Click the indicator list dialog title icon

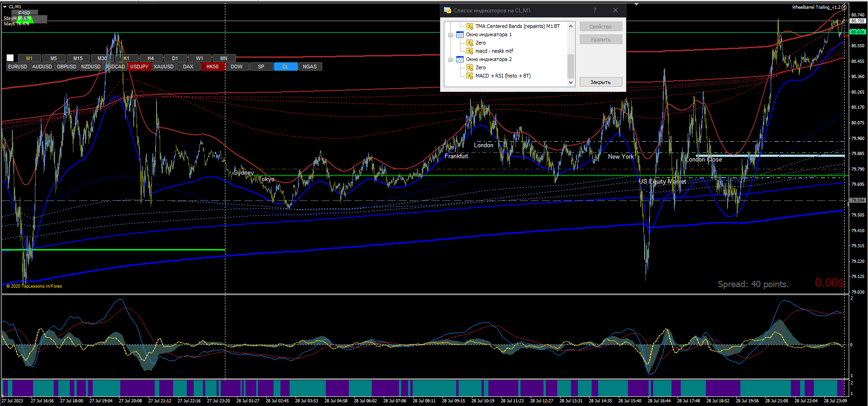click(448, 10)
